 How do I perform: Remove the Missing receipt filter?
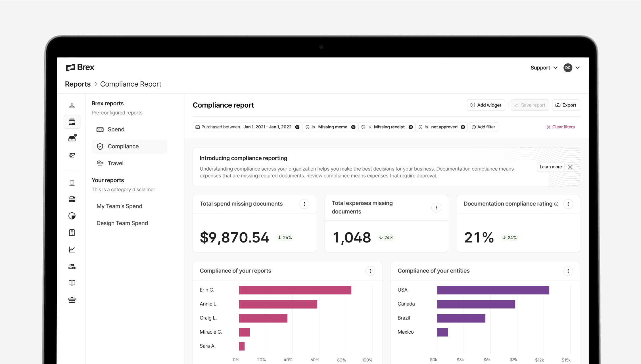[411, 127]
